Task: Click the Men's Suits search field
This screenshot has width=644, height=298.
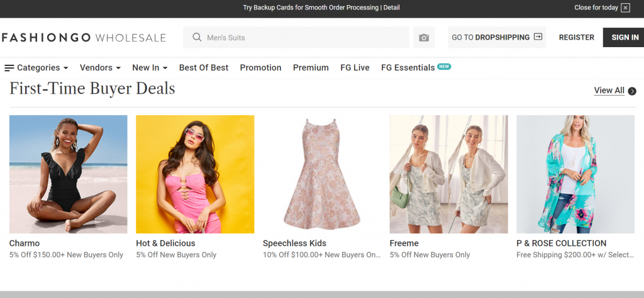Action: pos(296,37)
